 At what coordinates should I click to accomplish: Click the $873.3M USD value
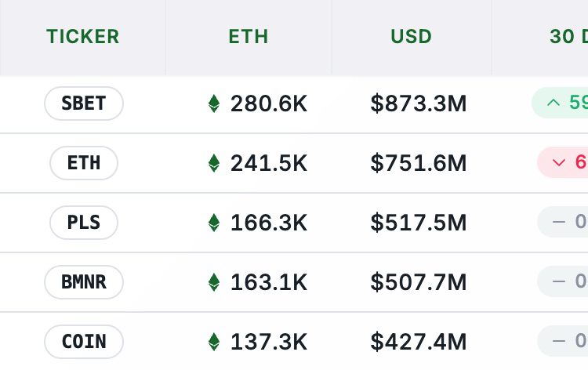pyautogui.click(x=419, y=103)
